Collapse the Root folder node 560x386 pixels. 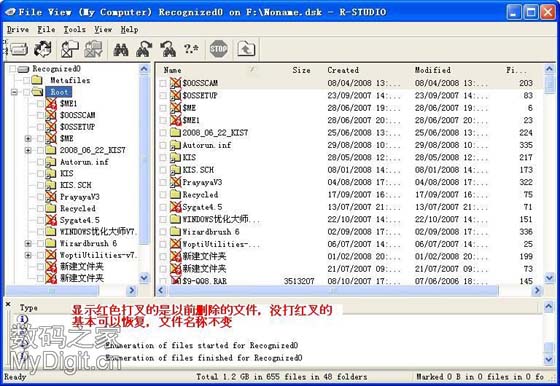point(14,92)
